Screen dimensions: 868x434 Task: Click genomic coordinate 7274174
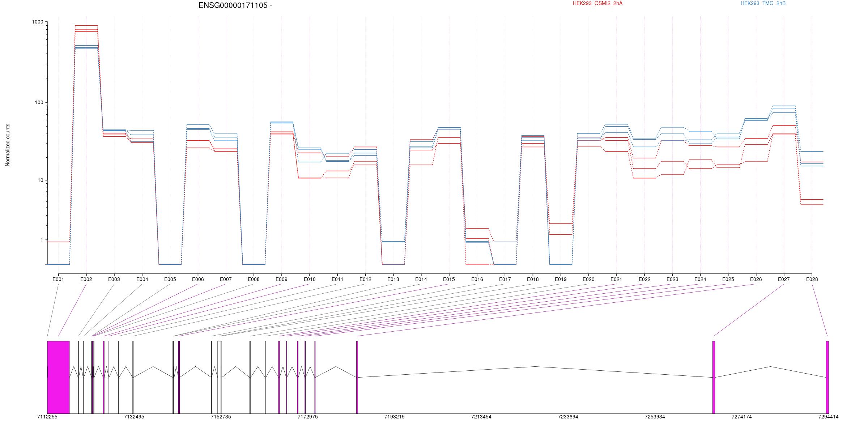742,417
